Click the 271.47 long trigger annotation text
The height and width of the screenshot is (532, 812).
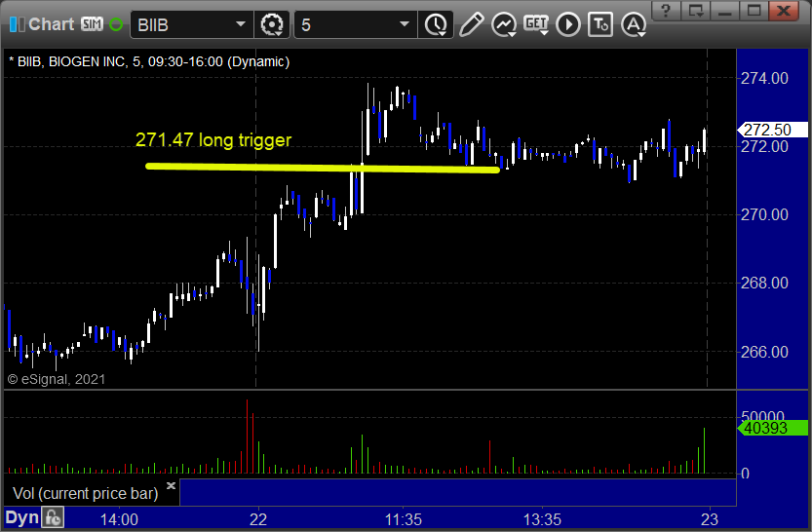(x=213, y=139)
